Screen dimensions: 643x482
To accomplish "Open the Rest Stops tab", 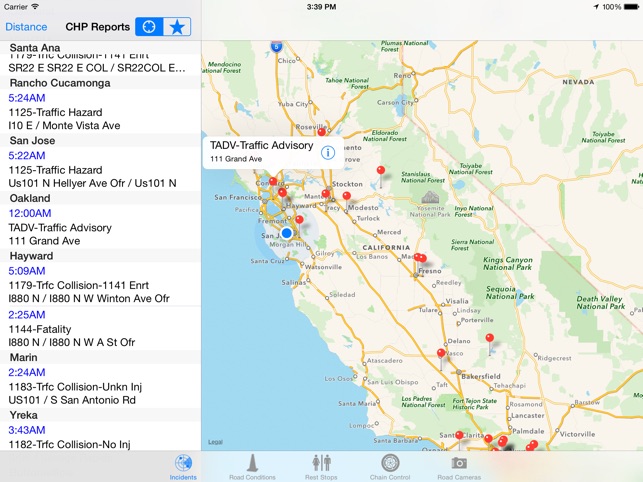I will coord(321,467).
